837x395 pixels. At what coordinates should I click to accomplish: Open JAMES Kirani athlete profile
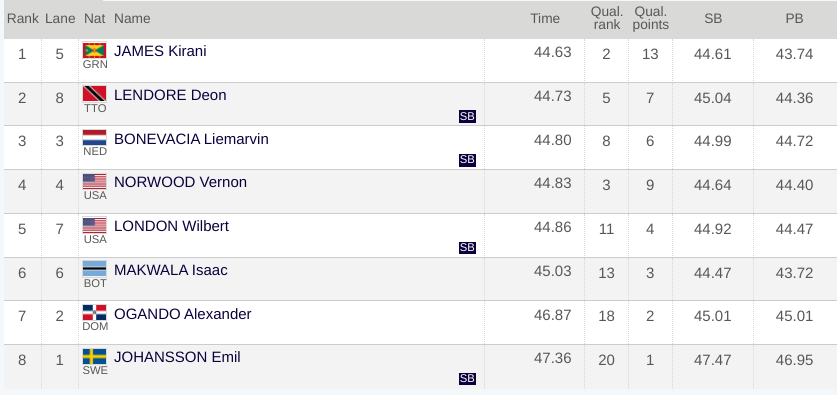coord(160,51)
